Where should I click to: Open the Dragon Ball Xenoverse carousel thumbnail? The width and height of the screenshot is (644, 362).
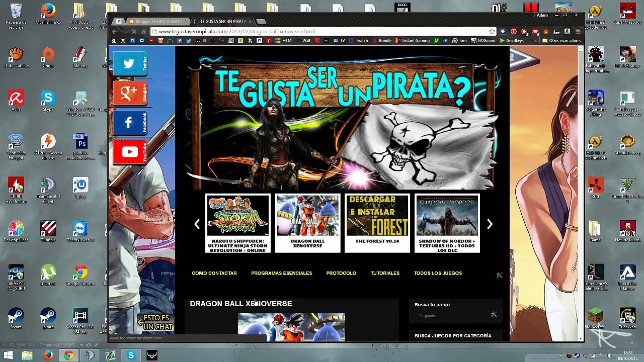coord(307,223)
